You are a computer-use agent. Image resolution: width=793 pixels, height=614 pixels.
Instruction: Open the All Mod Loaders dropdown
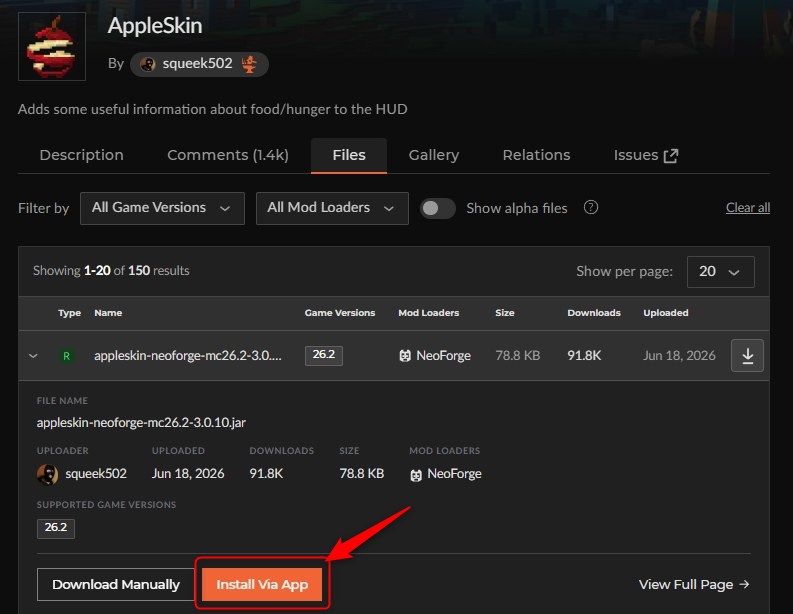click(x=332, y=208)
